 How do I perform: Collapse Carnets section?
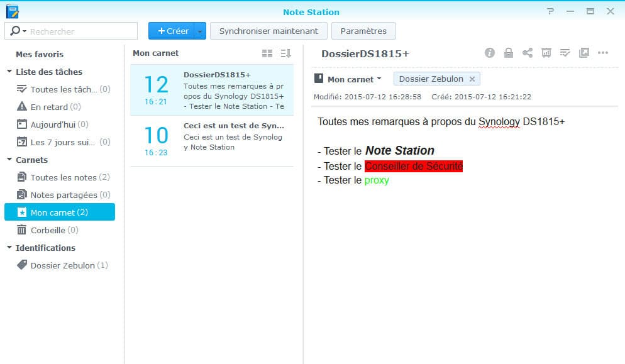click(x=9, y=160)
